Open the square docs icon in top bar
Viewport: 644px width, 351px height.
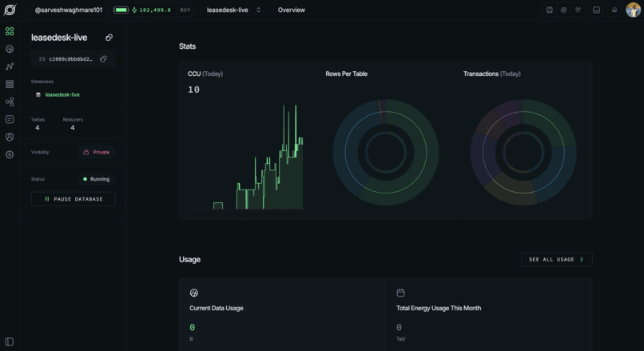click(x=563, y=10)
